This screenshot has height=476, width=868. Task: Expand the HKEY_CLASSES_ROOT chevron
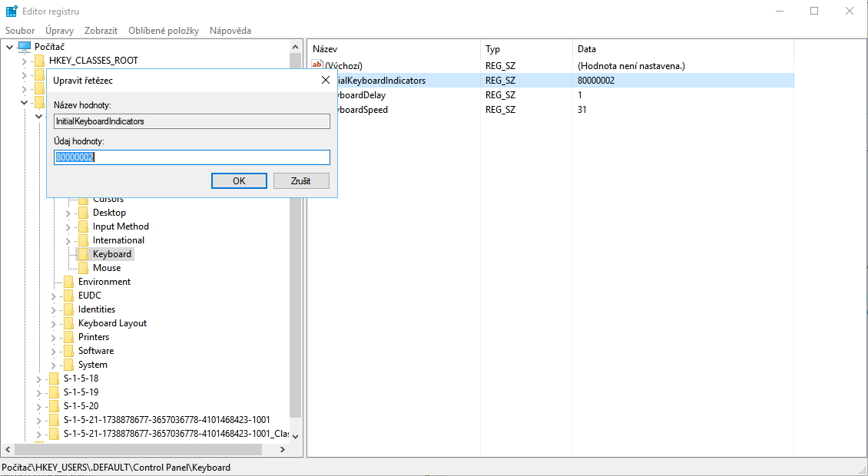25,61
